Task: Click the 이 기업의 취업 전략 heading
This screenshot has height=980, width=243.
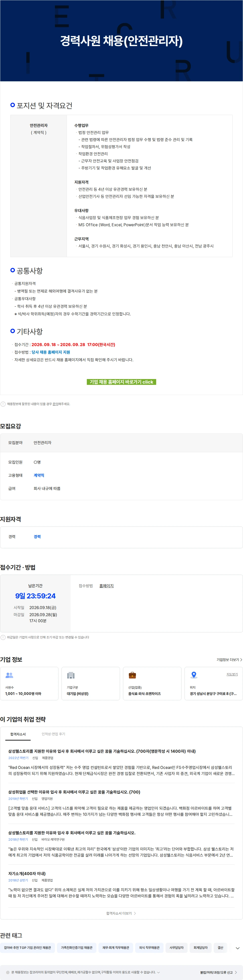Action: tap(23, 719)
